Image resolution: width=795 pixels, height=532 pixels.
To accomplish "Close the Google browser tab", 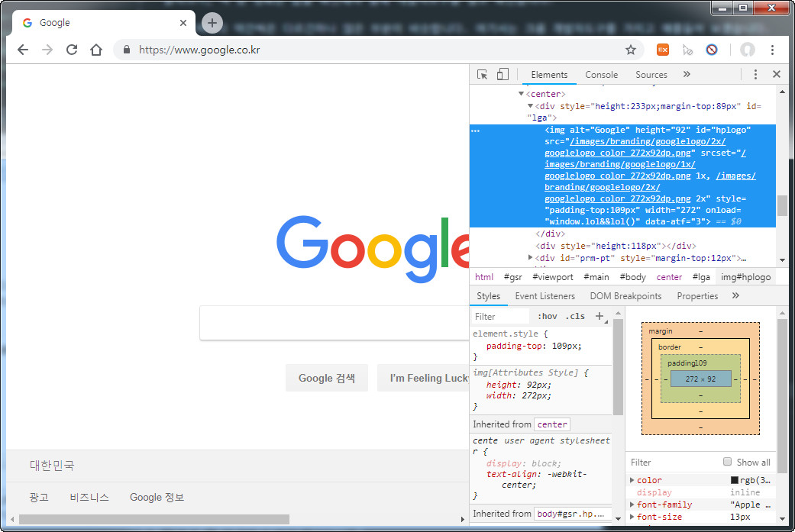I will pyautogui.click(x=183, y=23).
